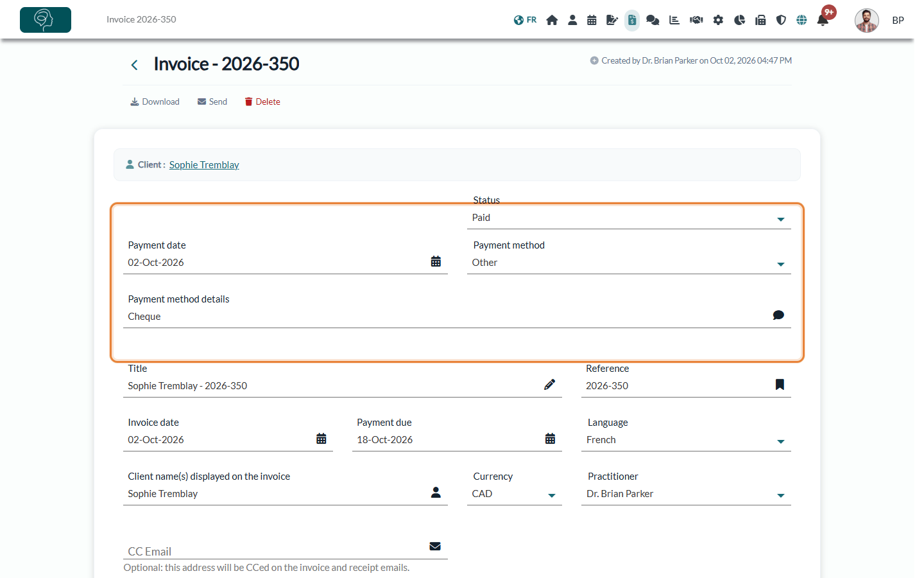Viewport: 924px width, 578px height.
Task: Open the chat messages icon
Action: coord(653,20)
